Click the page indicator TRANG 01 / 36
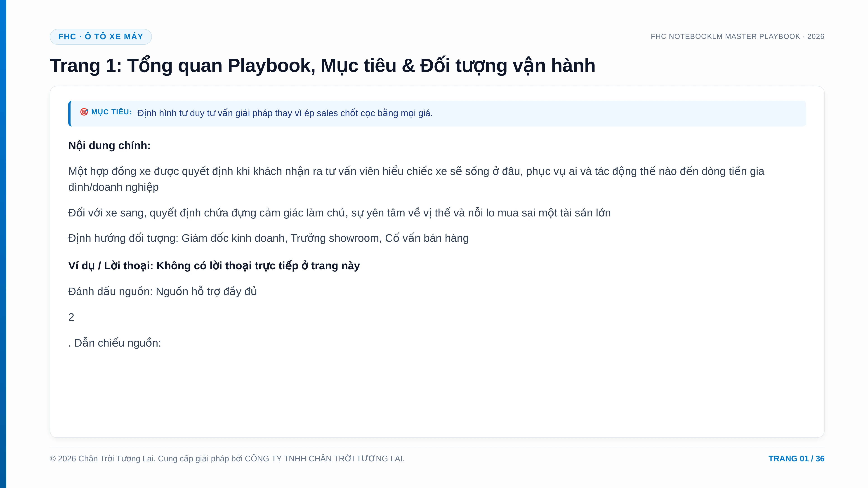The image size is (868, 488). point(796,459)
